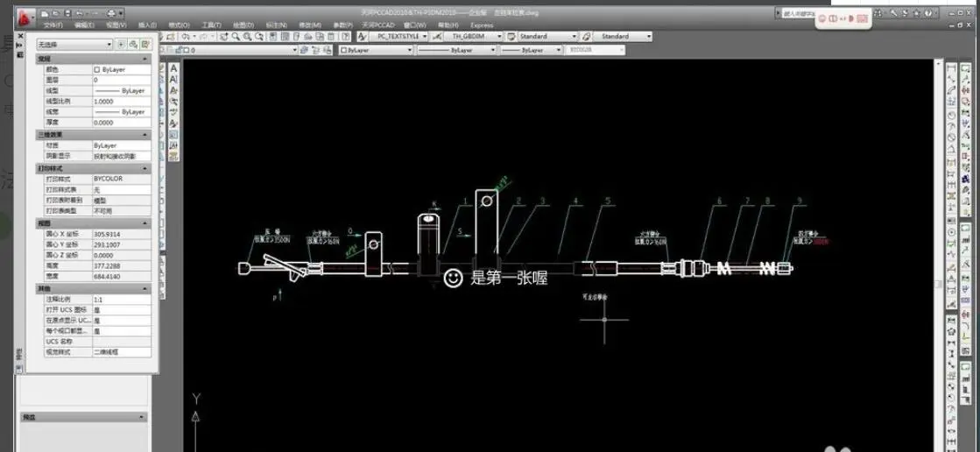Click the Favorites star icon in title bar
980x452 pixels.
coord(916,12)
